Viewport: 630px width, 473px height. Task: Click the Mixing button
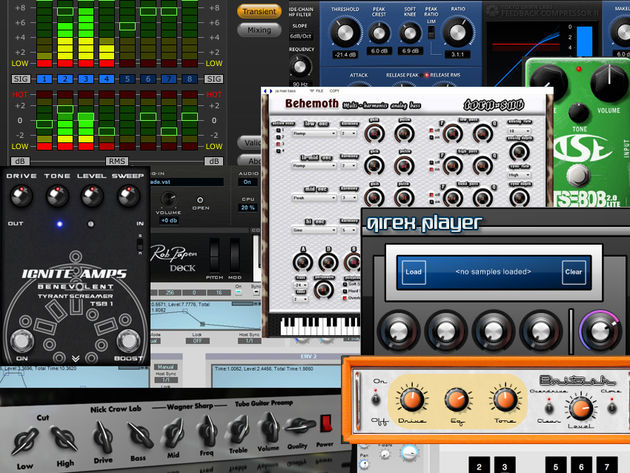259,30
